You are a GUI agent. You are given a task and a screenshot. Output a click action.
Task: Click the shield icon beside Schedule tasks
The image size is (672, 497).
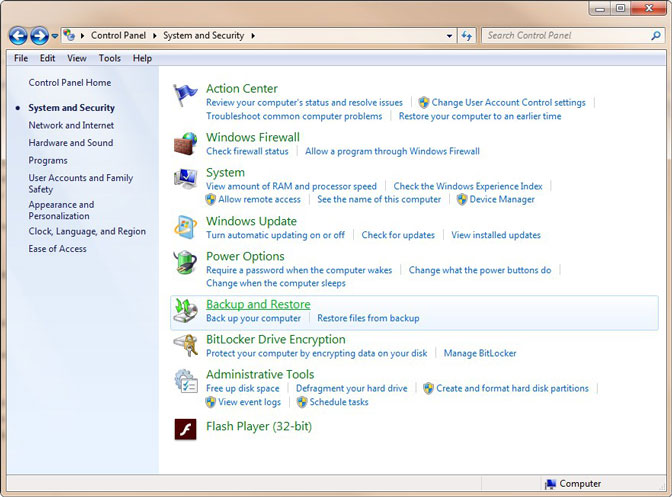click(x=302, y=402)
